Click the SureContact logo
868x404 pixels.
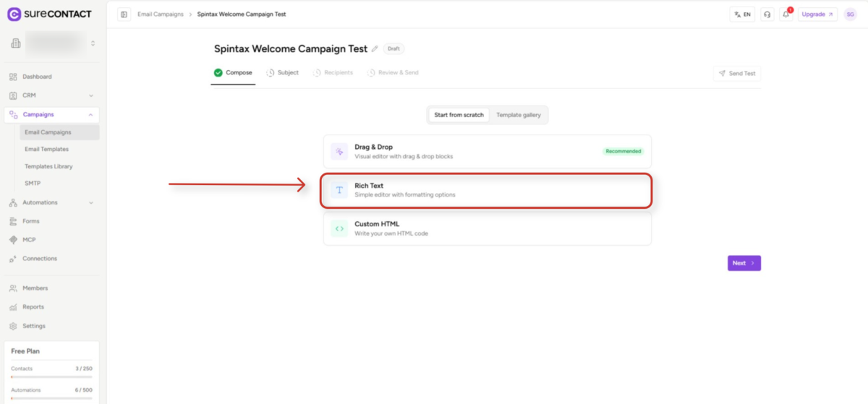49,14
